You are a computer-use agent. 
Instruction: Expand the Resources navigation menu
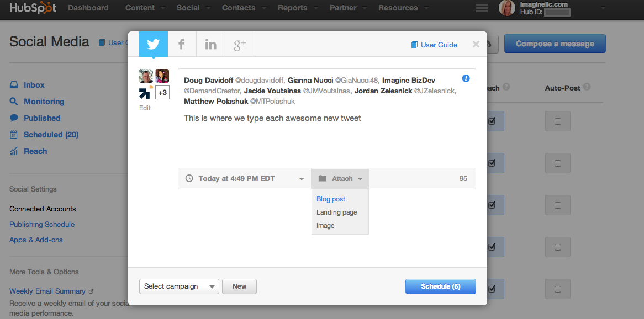click(404, 8)
